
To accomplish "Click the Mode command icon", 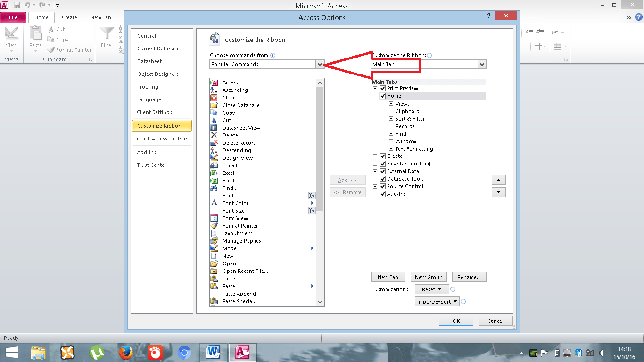I will point(214,248).
